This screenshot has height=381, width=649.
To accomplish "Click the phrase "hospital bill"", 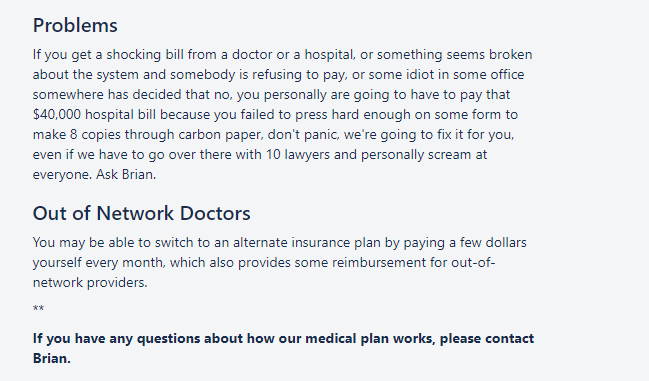I will pos(120,115).
